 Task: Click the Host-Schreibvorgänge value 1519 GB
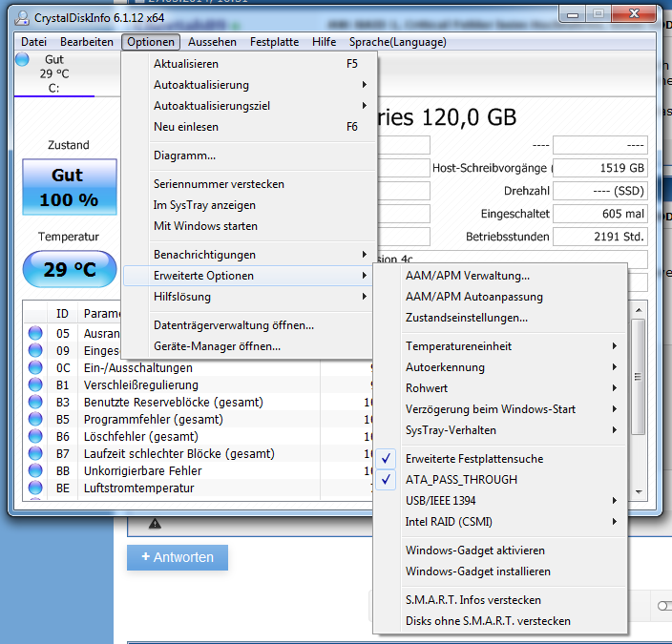tap(600, 168)
